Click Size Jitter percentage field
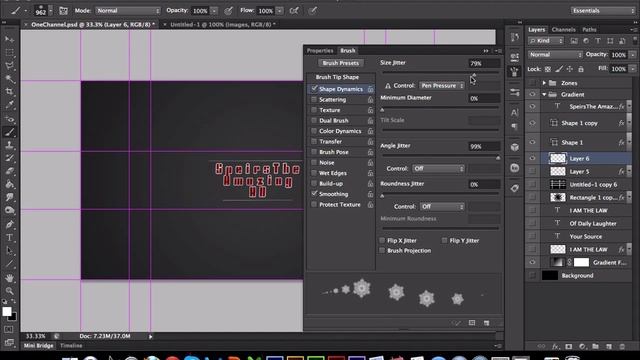Image resolution: width=640 pixels, height=360 pixels. [484, 63]
